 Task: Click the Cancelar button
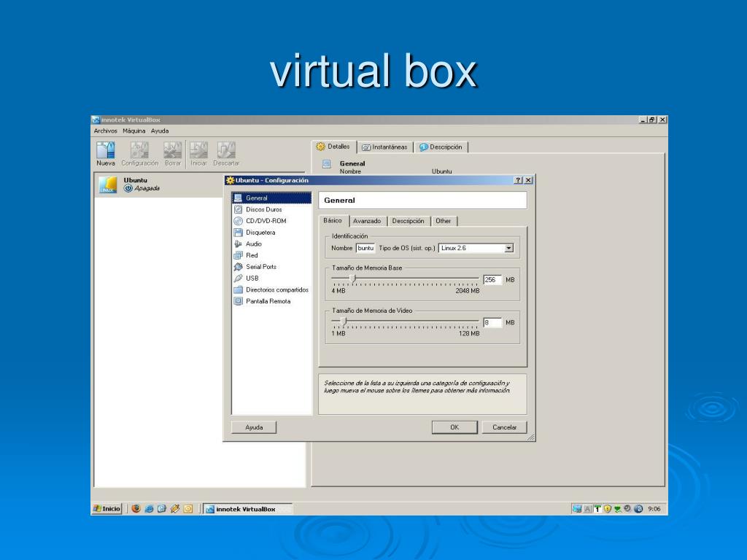pyautogui.click(x=505, y=427)
